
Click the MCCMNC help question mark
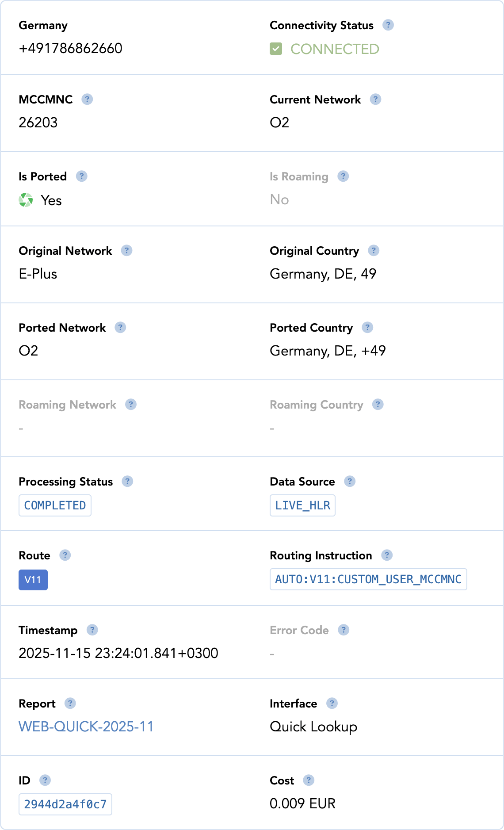tap(87, 99)
